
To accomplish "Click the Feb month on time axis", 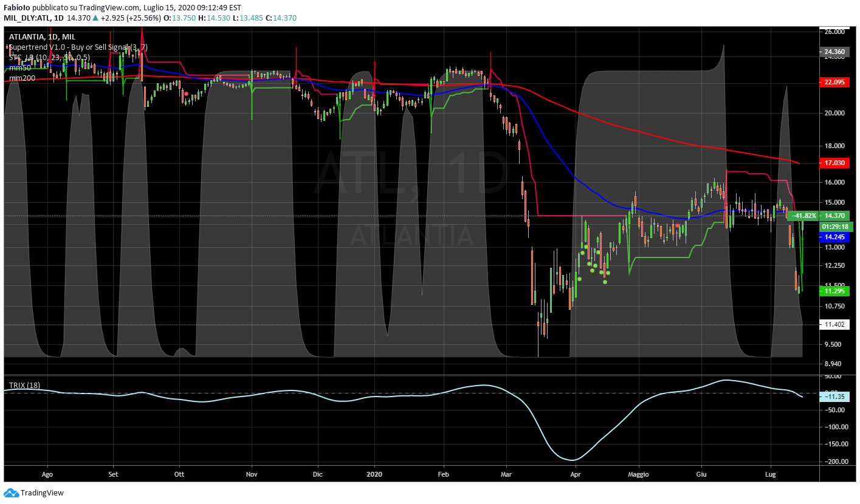I will (442, 474).
